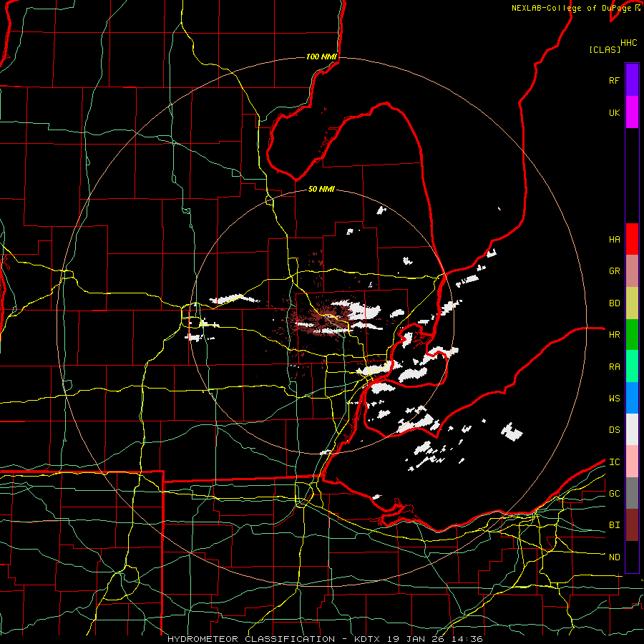Click the 'KDTX' radar site identifier
This screenshot has width=644, height=644.
tap(367, 639)
